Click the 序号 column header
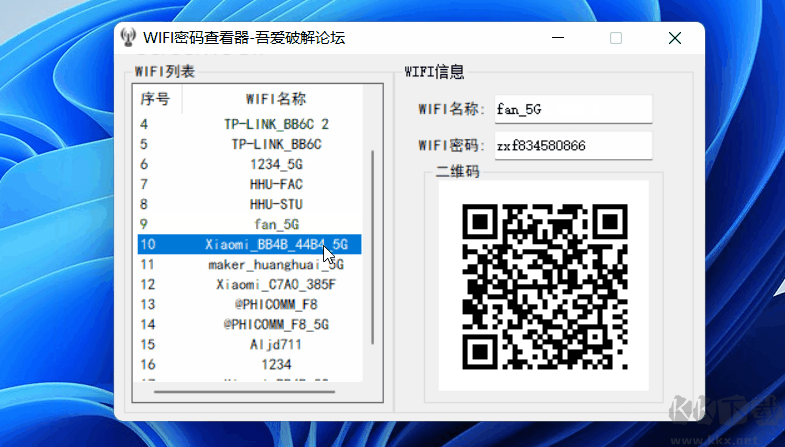Screen dimensions: 785x447 (x=157, y=99)
